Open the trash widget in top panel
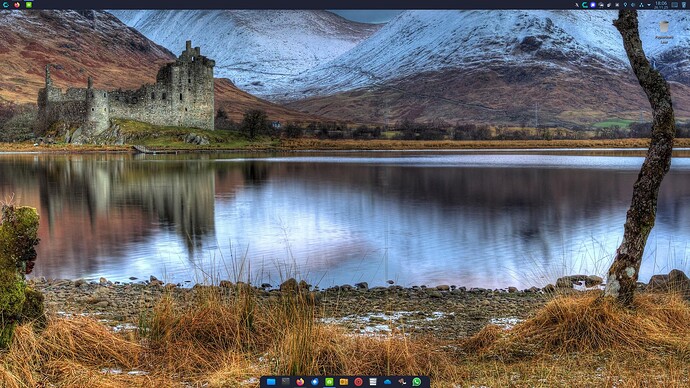This screenshot has height=388, width=690. (x=684, y=5)
